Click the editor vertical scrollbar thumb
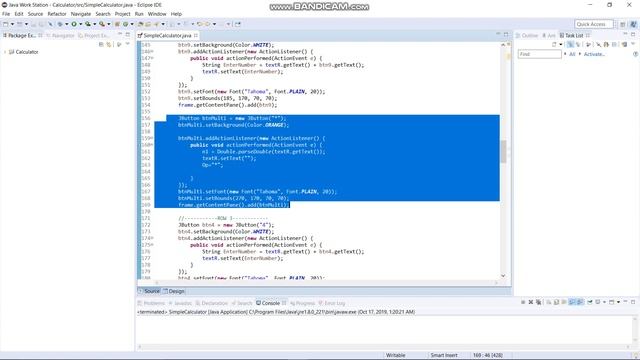The image size is (640, 360). 503,151
